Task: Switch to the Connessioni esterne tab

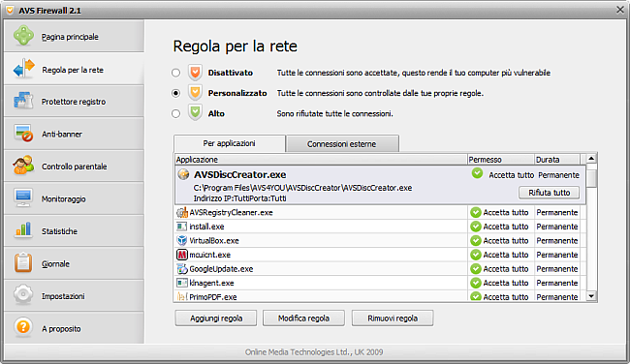Action: 342,143
